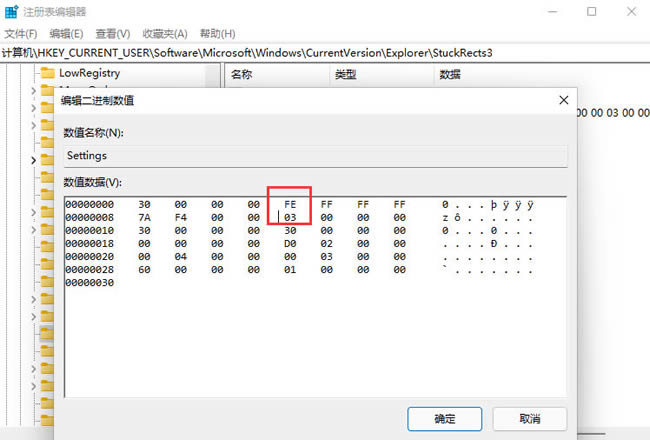This screenshot has height=440, width=650.
Task: Click the 60 byte in row 00000028
Action: click(x=144, y=270)
